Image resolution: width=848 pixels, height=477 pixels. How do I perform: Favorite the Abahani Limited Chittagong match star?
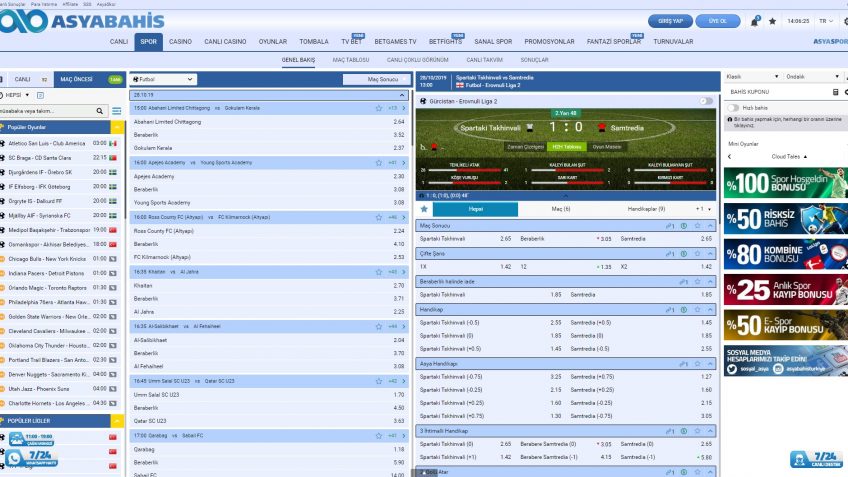pyautogui.click(x=378, y=107)
